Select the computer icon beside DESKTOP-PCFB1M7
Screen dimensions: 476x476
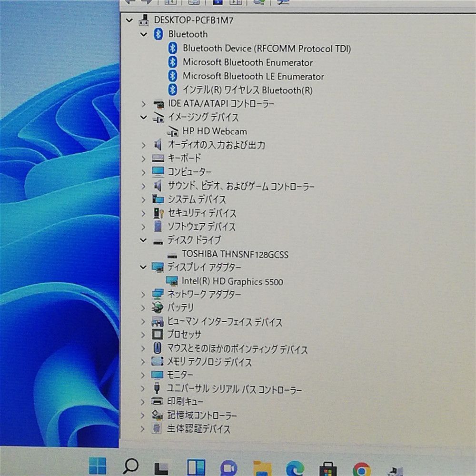(144, 20)
